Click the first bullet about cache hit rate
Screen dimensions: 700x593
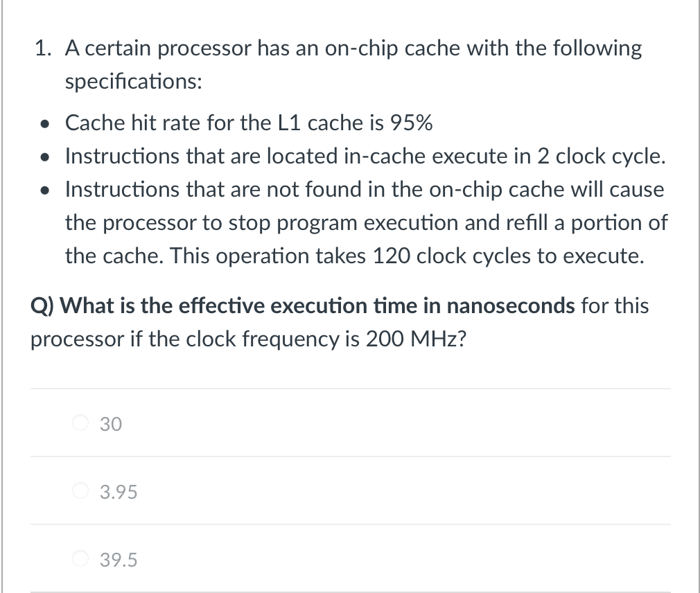point(248,123)
